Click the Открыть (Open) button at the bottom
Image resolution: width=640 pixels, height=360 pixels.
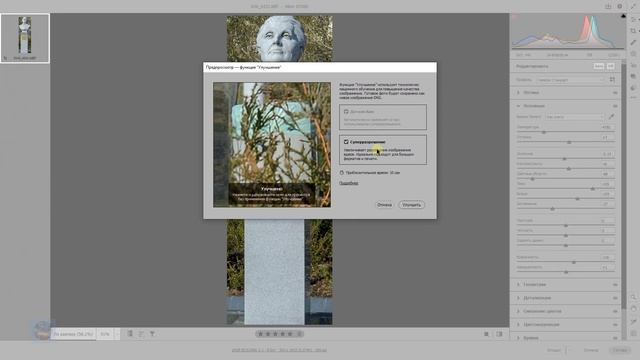click(x=554, y=350)
